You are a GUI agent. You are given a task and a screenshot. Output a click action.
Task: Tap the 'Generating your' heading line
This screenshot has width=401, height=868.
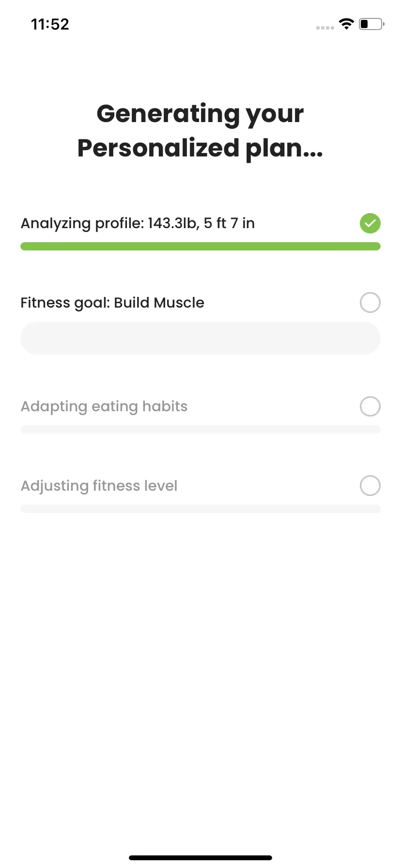(x=200, y=114)
